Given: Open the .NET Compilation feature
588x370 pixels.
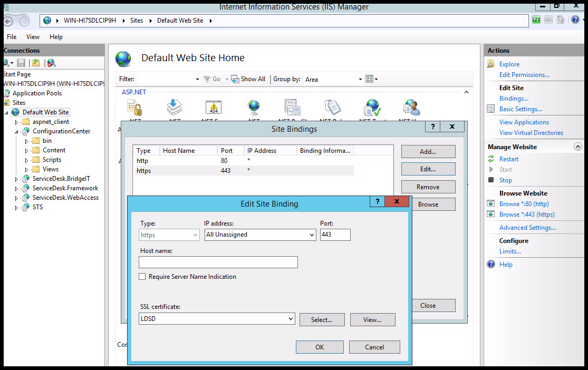Looking at the screenshot, I should point(174,108).
